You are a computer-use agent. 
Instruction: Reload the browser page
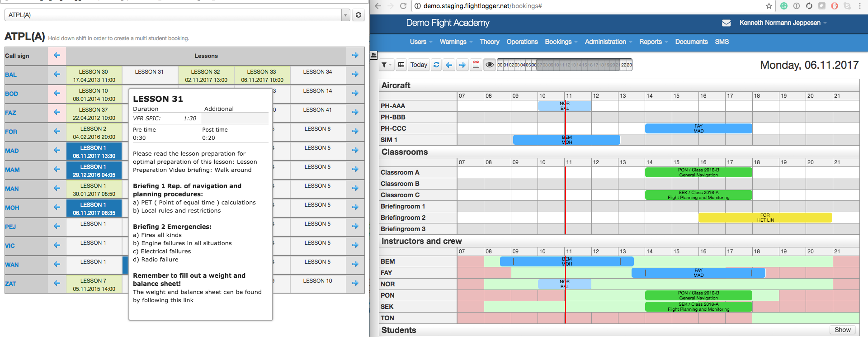(x=403, y=6)
